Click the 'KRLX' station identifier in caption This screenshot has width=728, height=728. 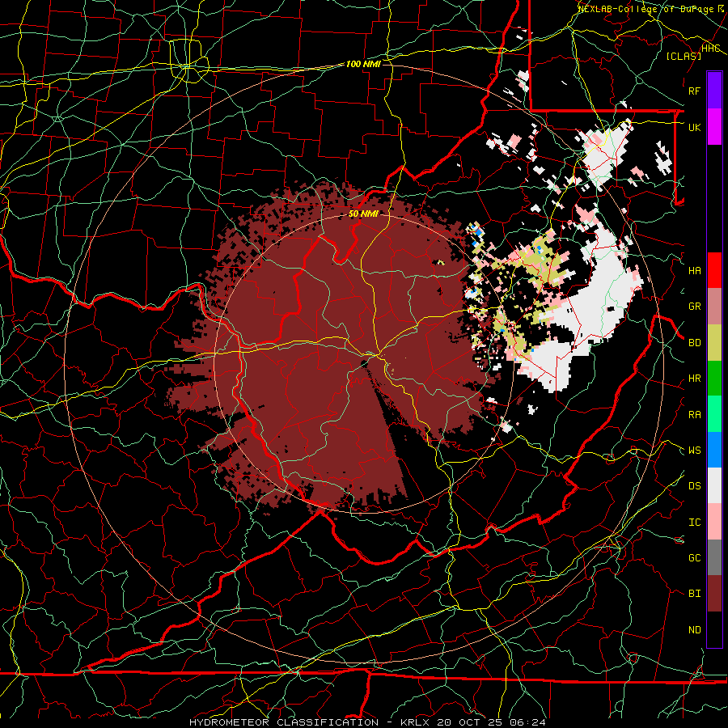[415, 722]
